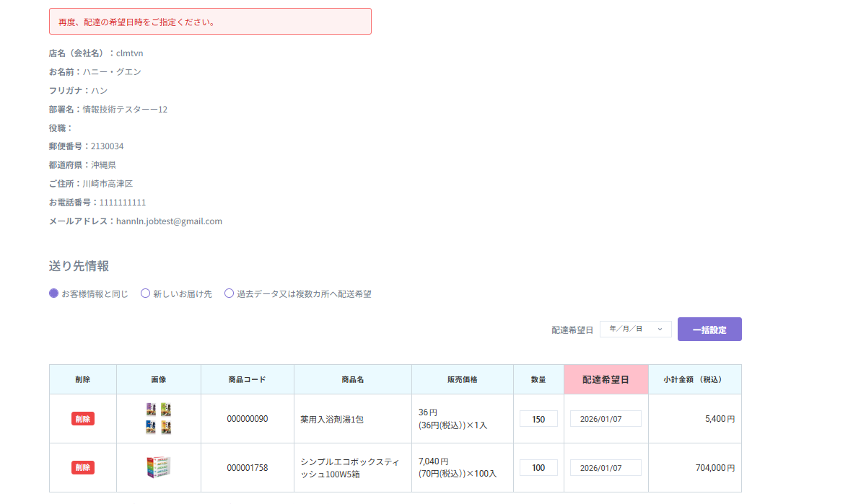Open the 薬用入浴剤湯 product image thumbnail
The height and width of the screenshot is (504, 861).
pos(159,418)
